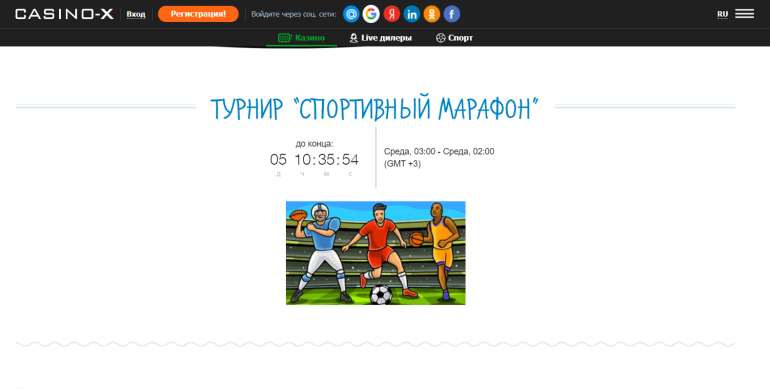
Task: Open the Вход login link
Action: 136,14
